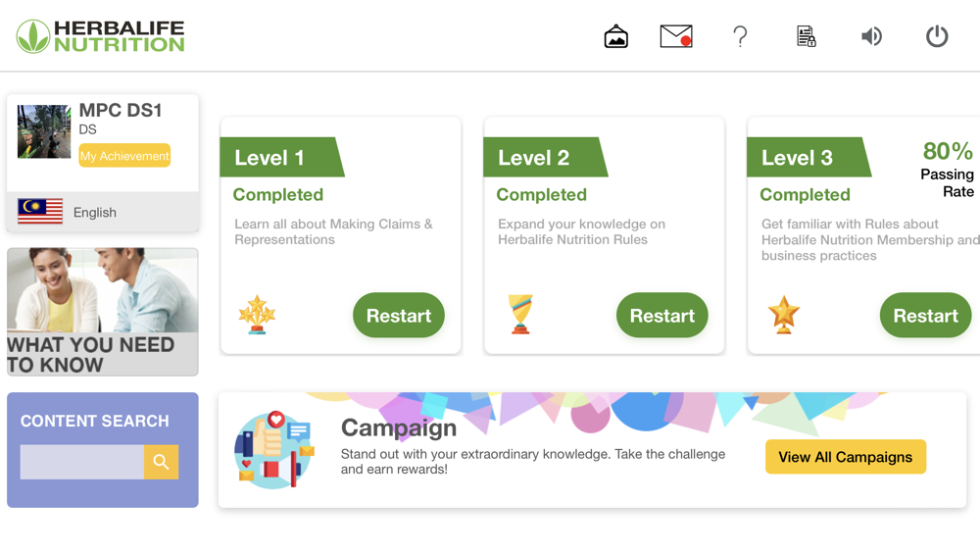Open the What You Need To Know tile
Image resolution: width=980 pixels, height=552 pixels.
click(103, 312)
